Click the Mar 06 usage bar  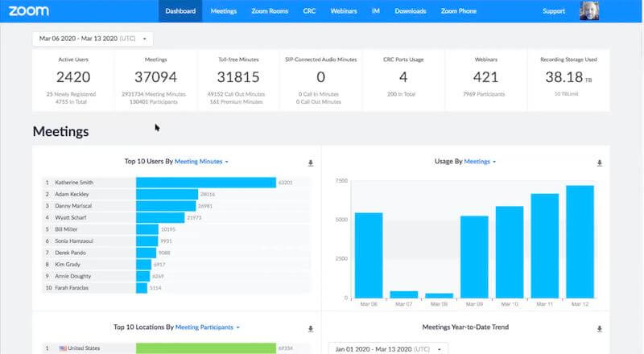coord(369,255)
